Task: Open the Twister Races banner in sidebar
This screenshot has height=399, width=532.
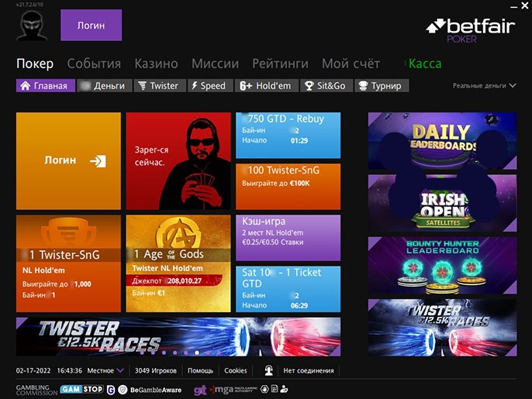Action: point(442,328)
